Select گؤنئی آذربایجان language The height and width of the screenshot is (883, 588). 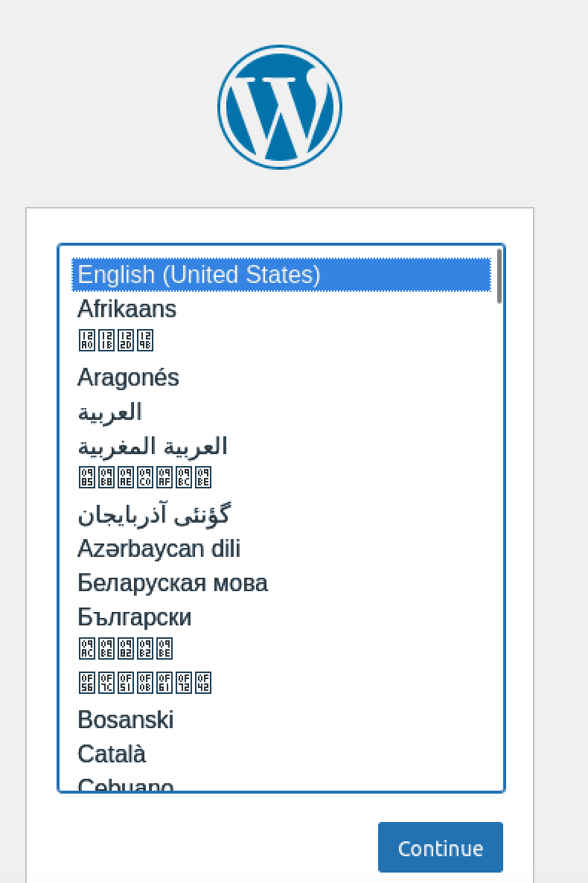pos(155,514)
